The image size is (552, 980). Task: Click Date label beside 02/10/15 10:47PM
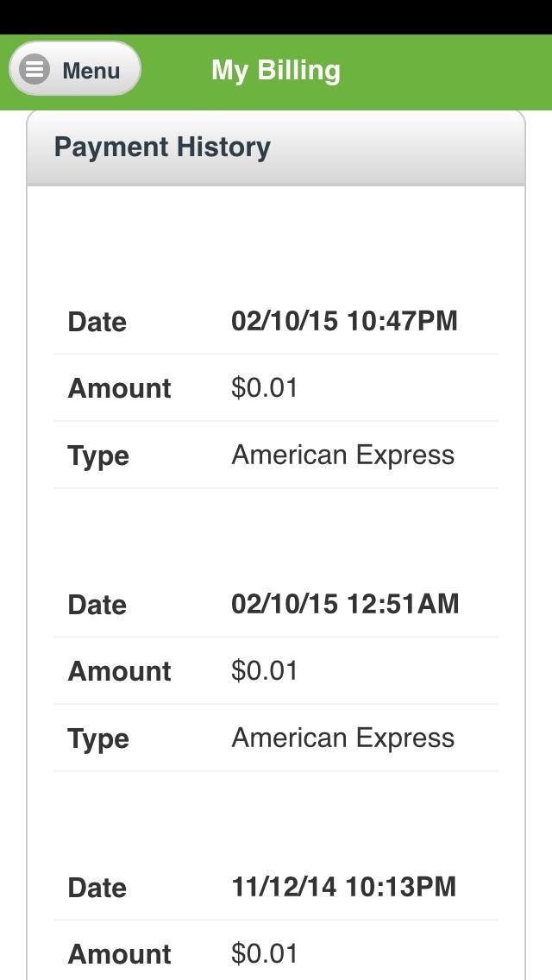pos(97,322)
